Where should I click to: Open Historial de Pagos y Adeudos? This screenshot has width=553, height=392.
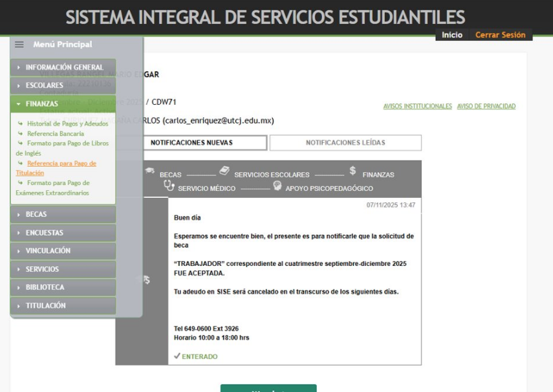[67, 124]
